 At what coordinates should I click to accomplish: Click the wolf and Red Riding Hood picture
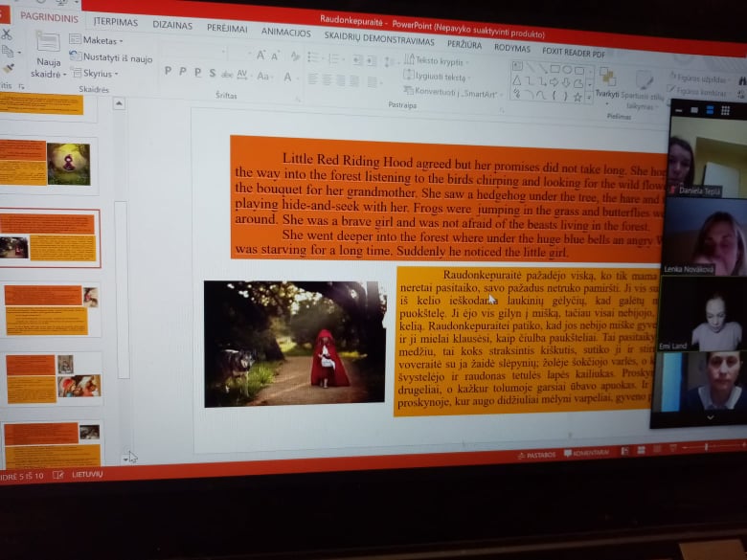[x=294, y=344]
